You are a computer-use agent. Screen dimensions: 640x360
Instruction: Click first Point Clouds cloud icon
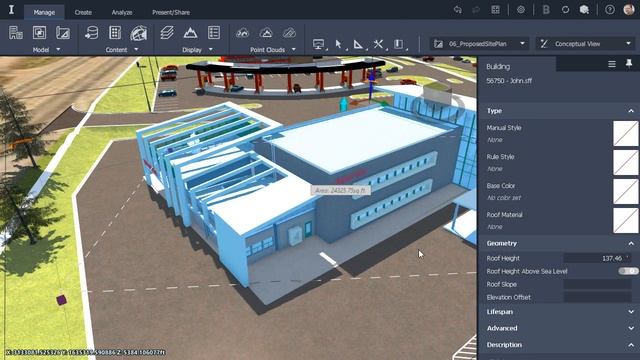click(242, 33)
